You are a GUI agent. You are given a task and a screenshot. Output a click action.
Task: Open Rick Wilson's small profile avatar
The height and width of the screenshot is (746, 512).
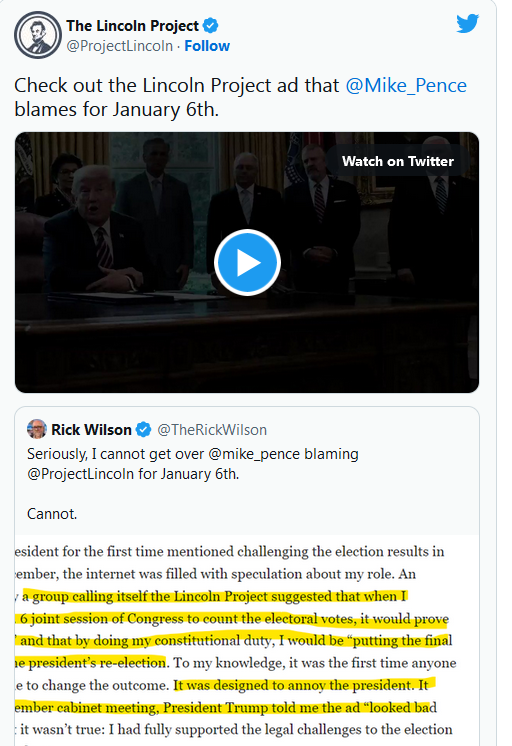click(x=37, y=429)
